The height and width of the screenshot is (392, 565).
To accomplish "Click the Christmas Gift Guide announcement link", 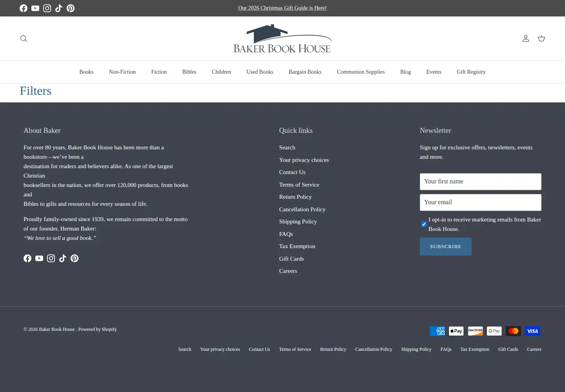I will [x=282, y=8].
